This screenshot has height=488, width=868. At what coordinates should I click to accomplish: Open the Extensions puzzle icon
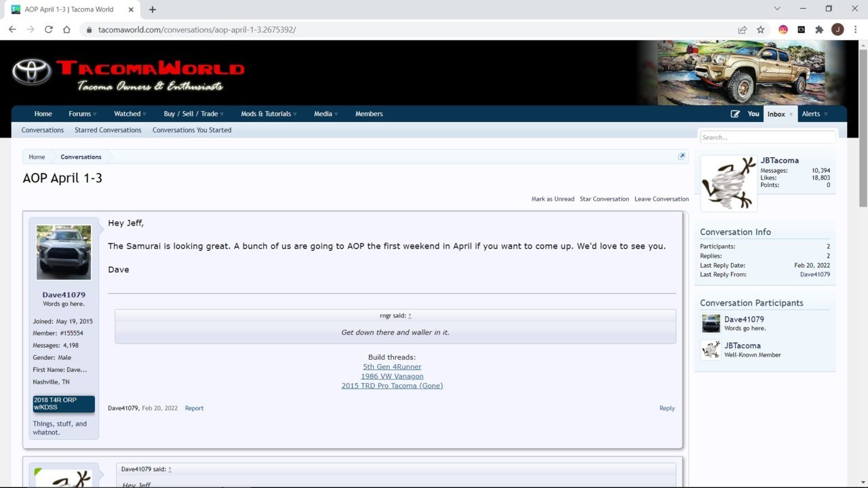[x=819, y=30]
